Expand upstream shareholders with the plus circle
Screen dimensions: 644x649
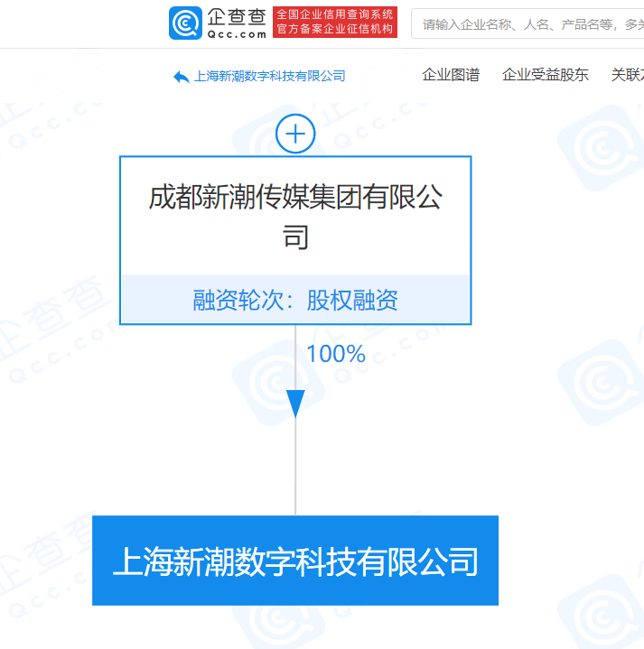(295, 134)
